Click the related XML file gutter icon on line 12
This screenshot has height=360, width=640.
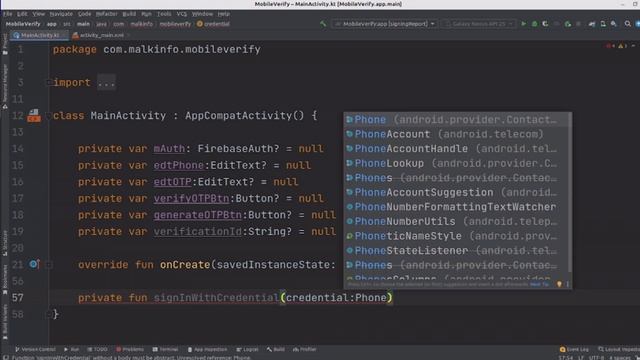[x=34, y=116]
